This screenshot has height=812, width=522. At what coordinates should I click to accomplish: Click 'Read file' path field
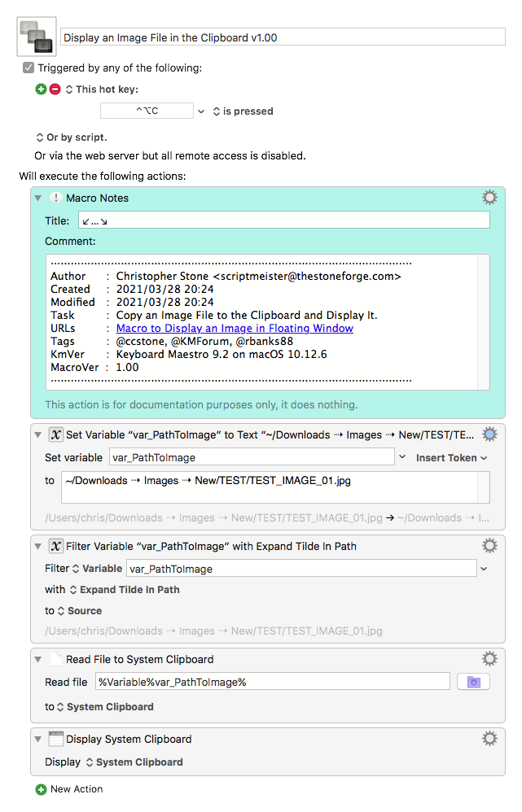273,682
